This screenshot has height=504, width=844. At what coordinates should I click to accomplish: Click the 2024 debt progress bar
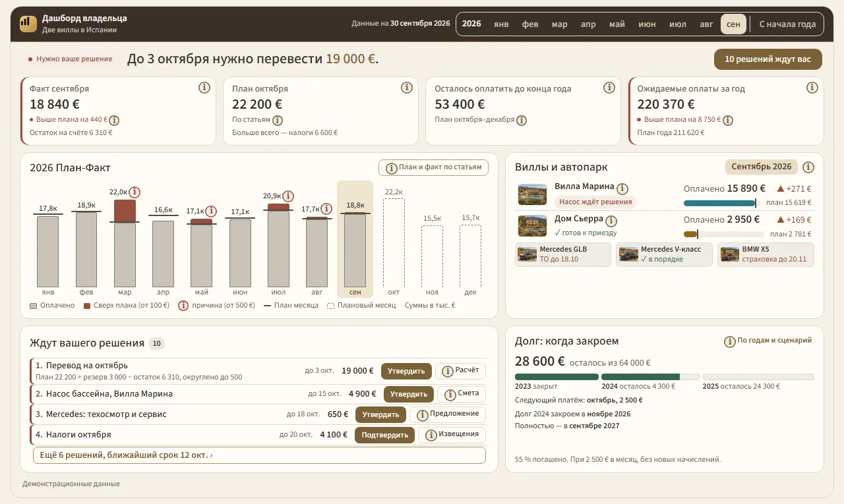(650, 377)
